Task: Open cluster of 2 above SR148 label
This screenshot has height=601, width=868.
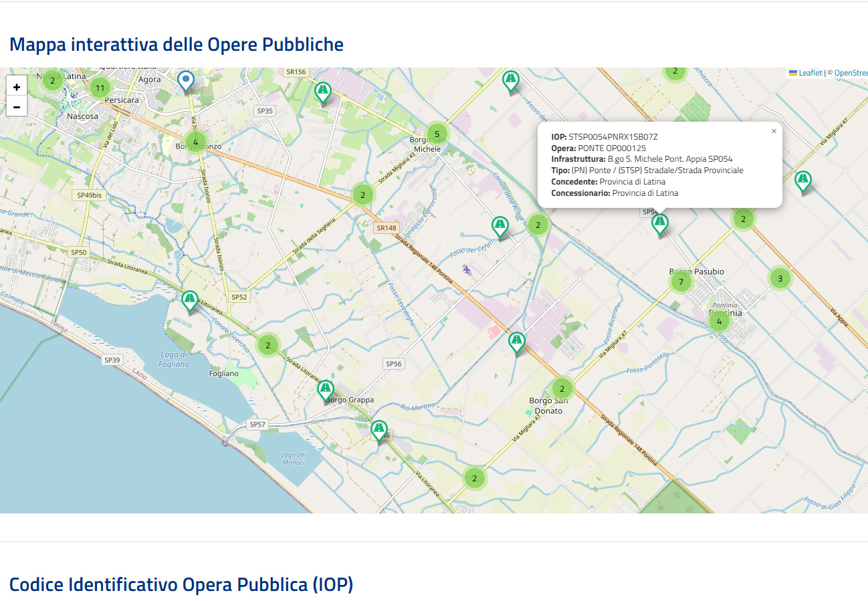Action: 362,195
